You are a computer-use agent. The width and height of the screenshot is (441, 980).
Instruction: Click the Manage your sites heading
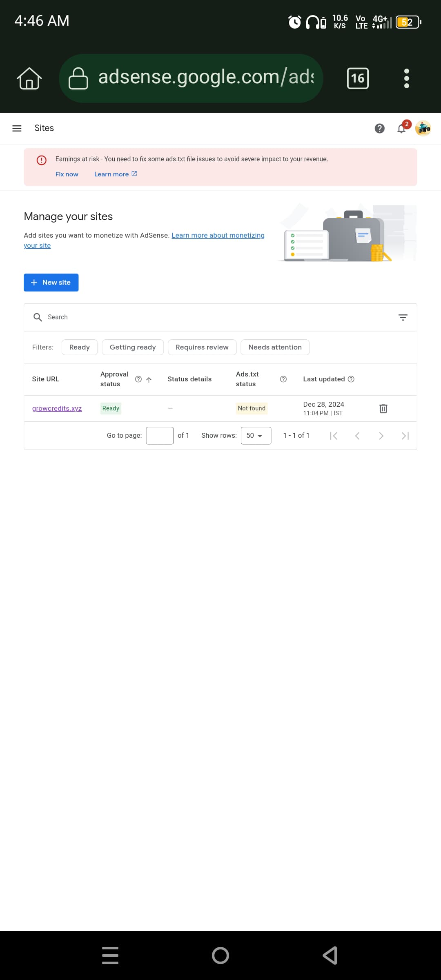coord(68,216)
